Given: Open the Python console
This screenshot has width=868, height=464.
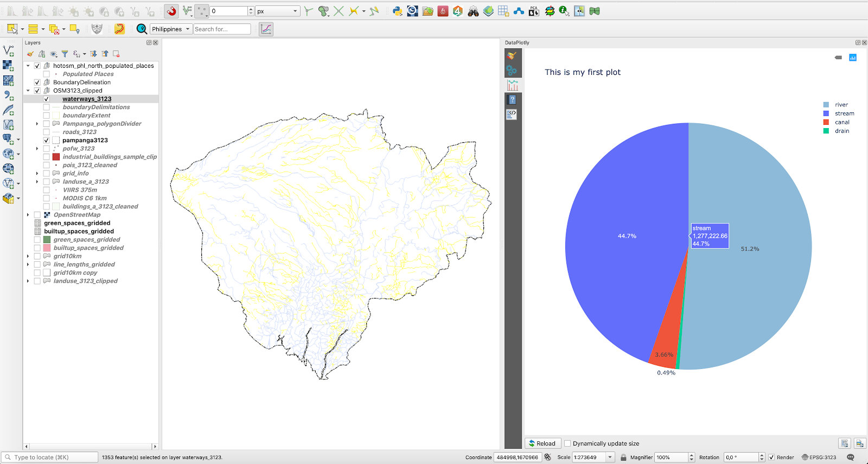Looking at the screenshot, I should 398,11.
